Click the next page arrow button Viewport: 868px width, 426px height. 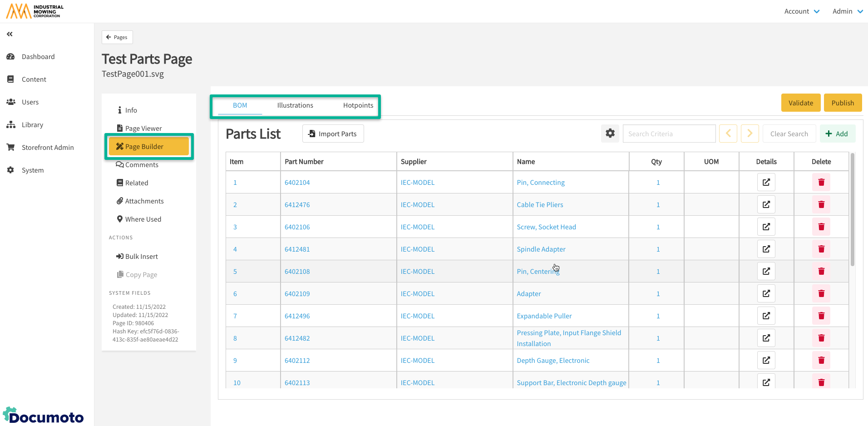[x=750, y=134]
